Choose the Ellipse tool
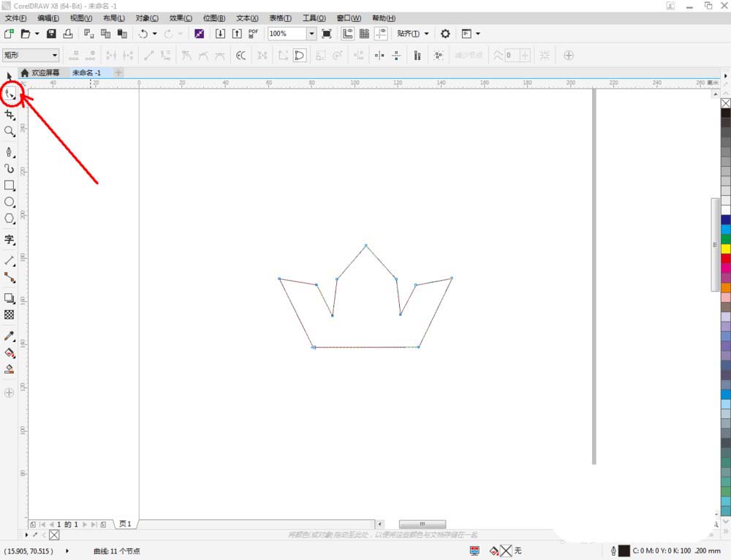The image size is (731, 560). [10, 202]
